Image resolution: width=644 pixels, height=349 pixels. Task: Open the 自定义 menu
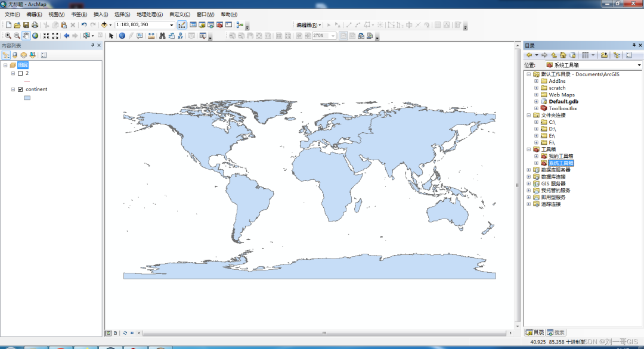(179, 14)
